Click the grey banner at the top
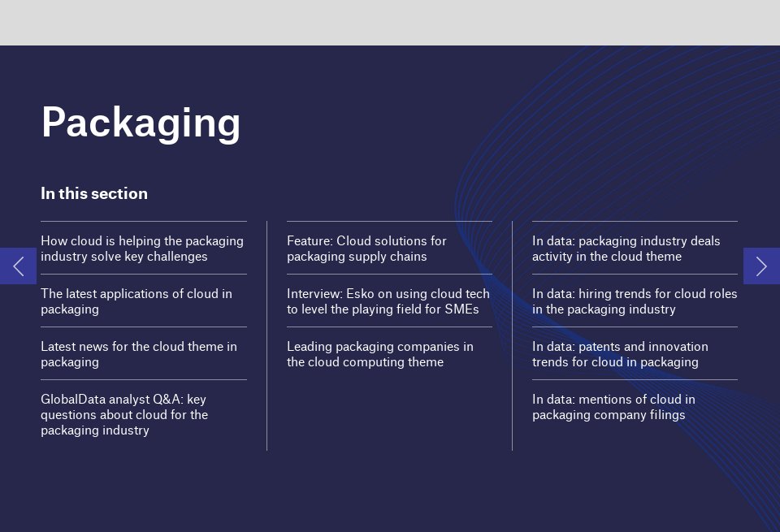 tap(390, 23)
